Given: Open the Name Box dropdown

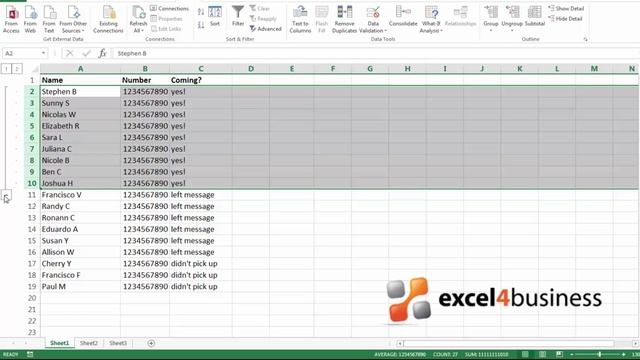Looking at the screenshot, I should point(43,53).
